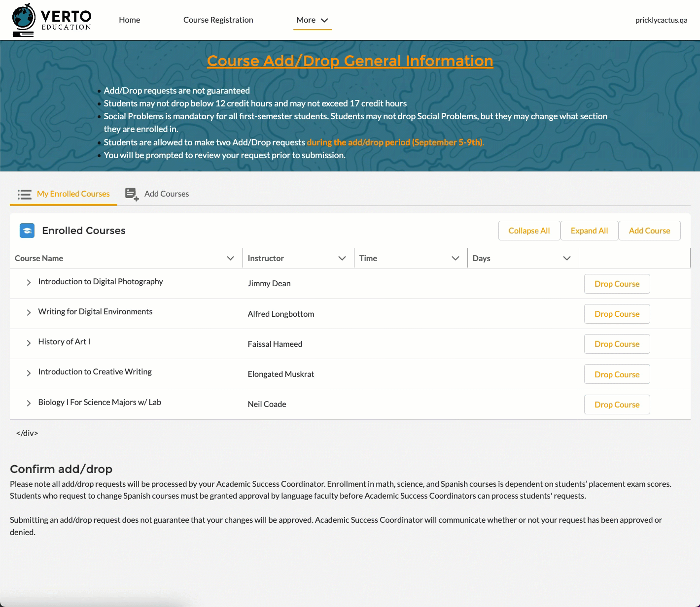Screen dimensions: 700x607
Task: Open Time column menu chevron
Action: point(455,258)
